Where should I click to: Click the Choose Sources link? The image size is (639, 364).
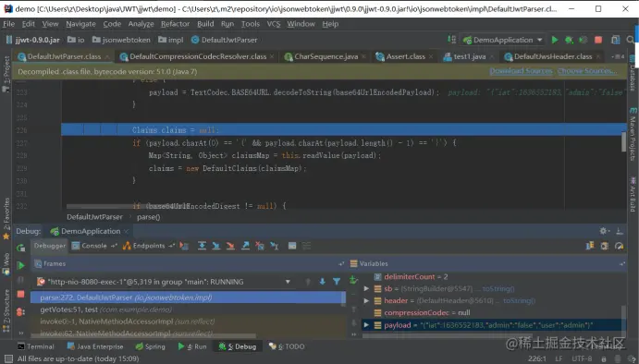click(x=587, y=71)
